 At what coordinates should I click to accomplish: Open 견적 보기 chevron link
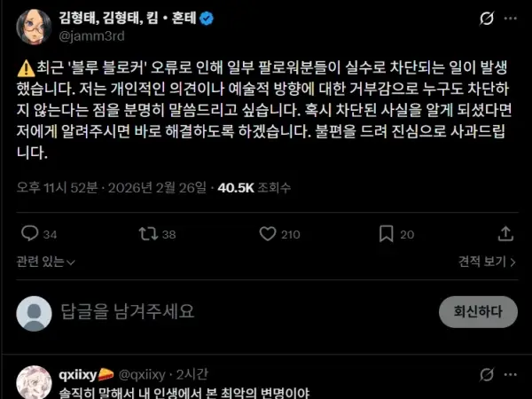coord(487,262)
